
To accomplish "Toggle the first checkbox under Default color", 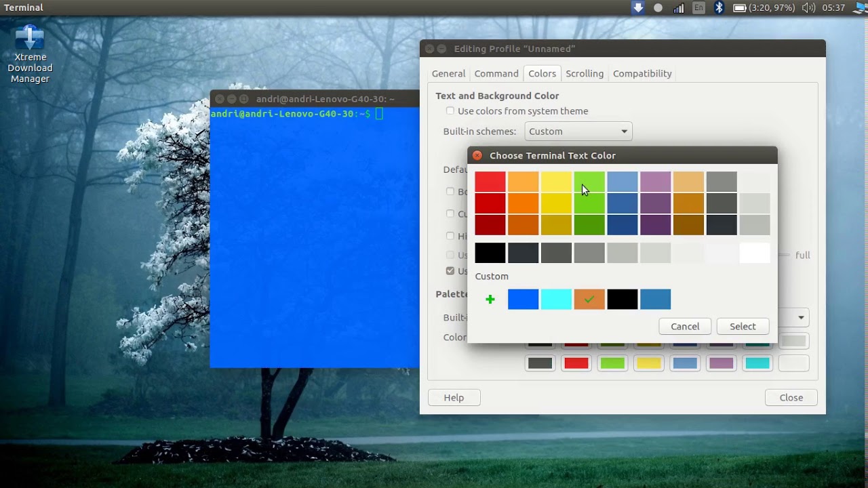I will coord(450,191).
